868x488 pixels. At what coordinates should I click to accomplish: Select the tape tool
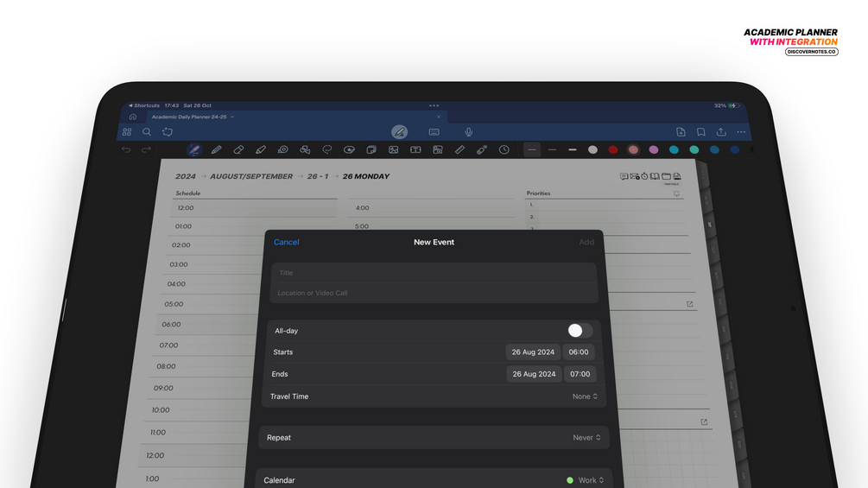(x=283, y=149)
